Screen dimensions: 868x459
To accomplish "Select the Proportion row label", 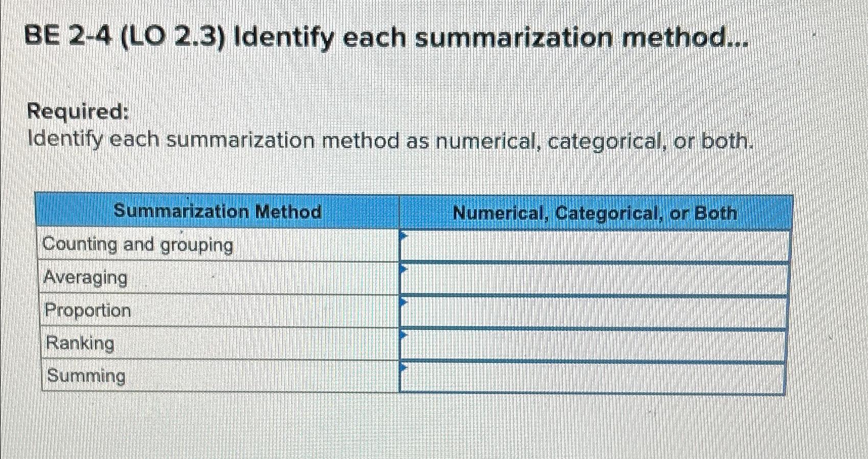I will (87, 311).
